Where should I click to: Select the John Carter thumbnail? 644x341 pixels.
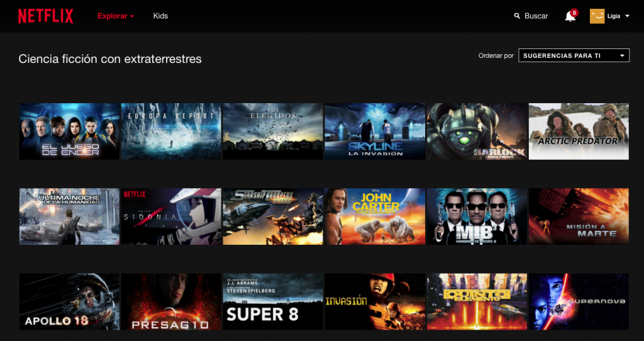click(375, 216)
